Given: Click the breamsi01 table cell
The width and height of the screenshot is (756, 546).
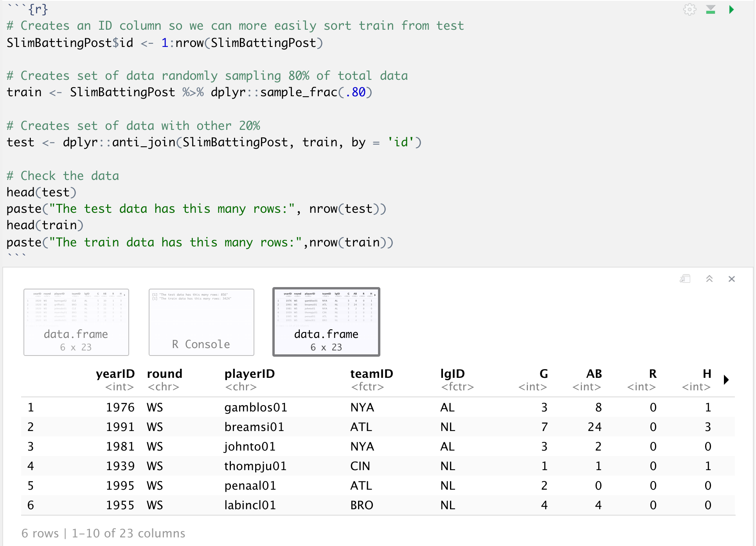Looking at the screenshot, I should click(x=254, y=427).
